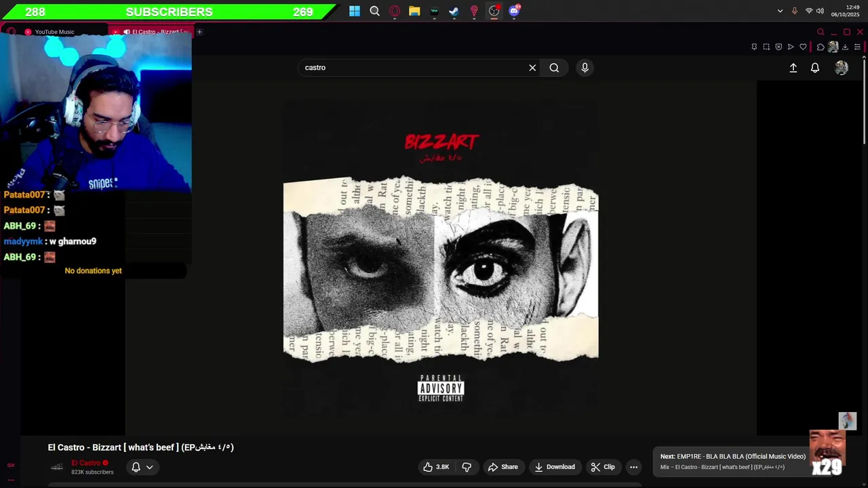This screenshot has width=868, height=488.
Task: Clear the YouTube search box text
Action: pyautogui.click(x=532, y=68)
